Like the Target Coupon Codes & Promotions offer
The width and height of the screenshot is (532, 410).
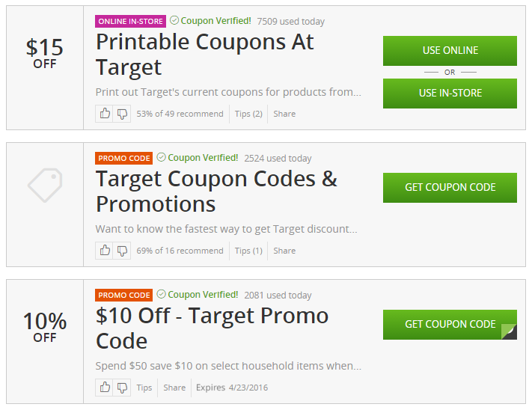point(105,251)
